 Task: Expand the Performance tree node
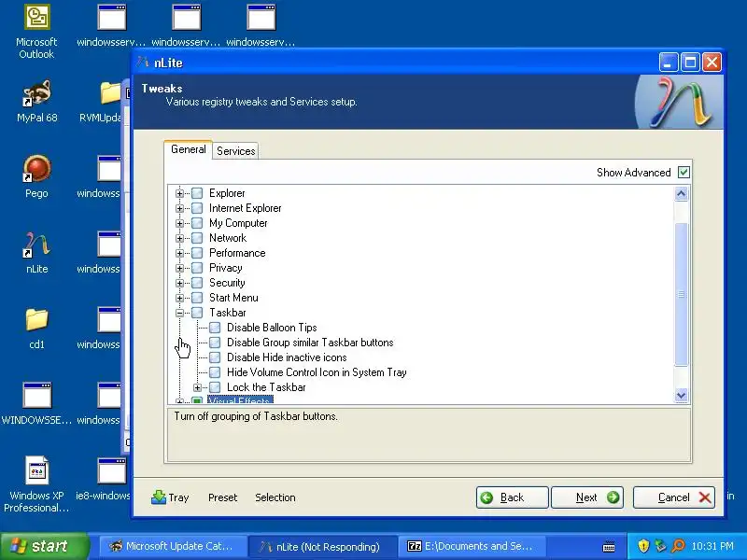(179, 253)
